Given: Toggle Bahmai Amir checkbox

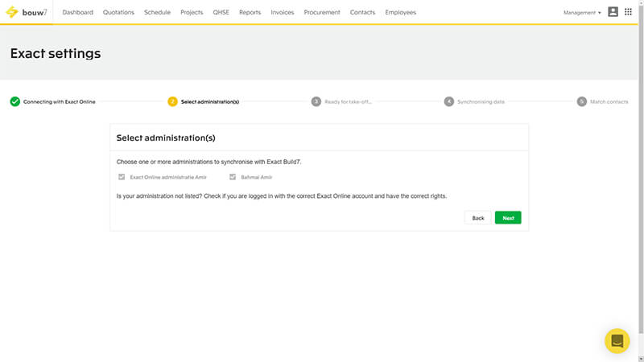Looking at the screenshot, I should pyautogui.click(x=233, y=177).
